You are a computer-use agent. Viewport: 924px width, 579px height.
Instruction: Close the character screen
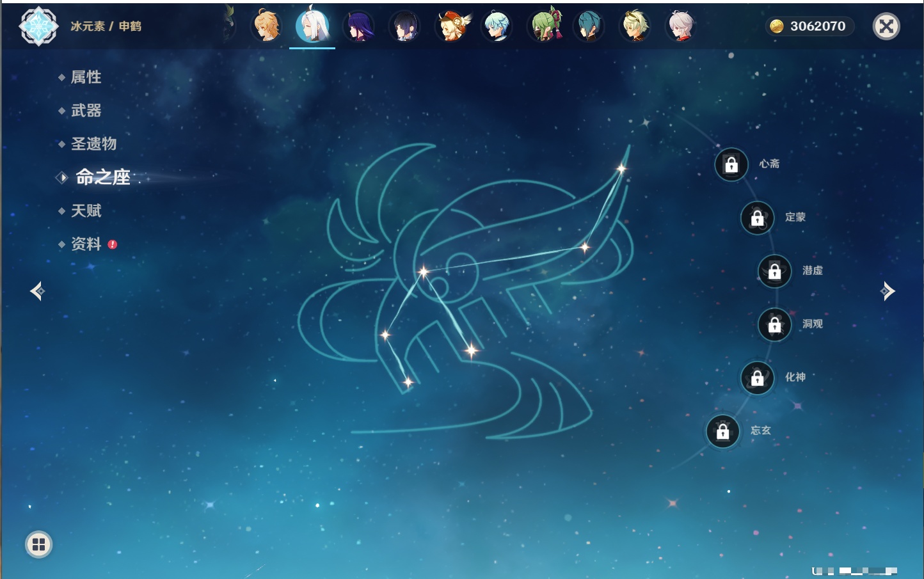click(x=886, y=26)
